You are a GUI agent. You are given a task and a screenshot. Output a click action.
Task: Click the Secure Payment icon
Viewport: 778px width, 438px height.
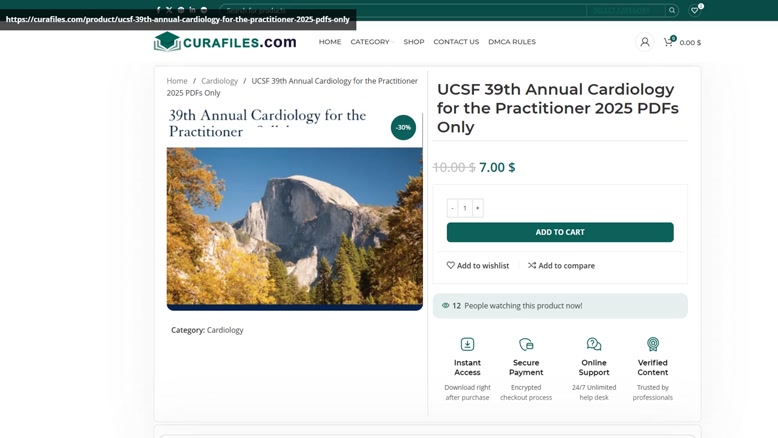click(x=526, y=344)
